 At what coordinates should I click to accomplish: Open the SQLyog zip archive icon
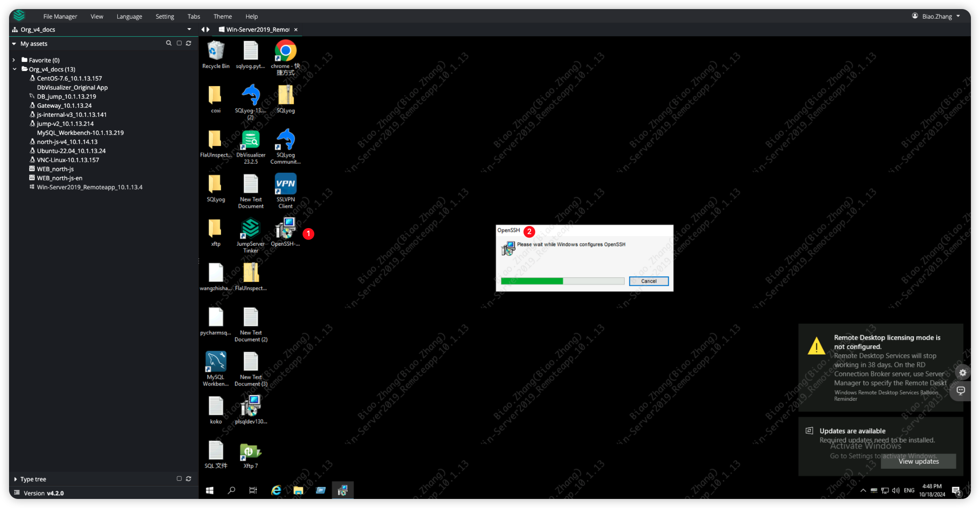tap(285, 99)
